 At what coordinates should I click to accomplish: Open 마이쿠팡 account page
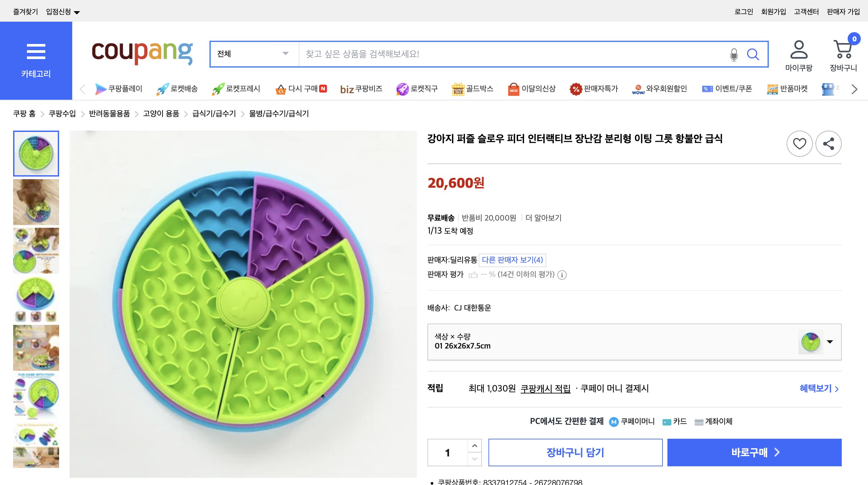(x=799, y=54)
